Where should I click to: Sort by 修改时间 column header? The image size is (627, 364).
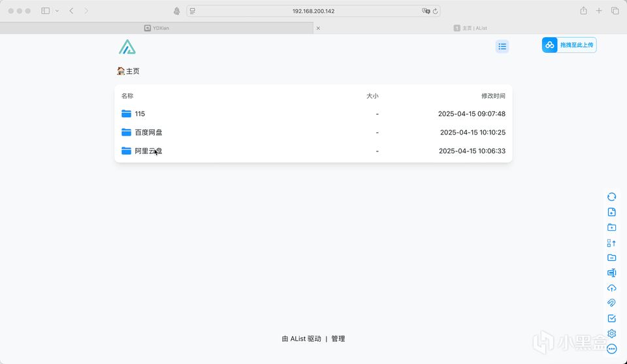point(493,96)
